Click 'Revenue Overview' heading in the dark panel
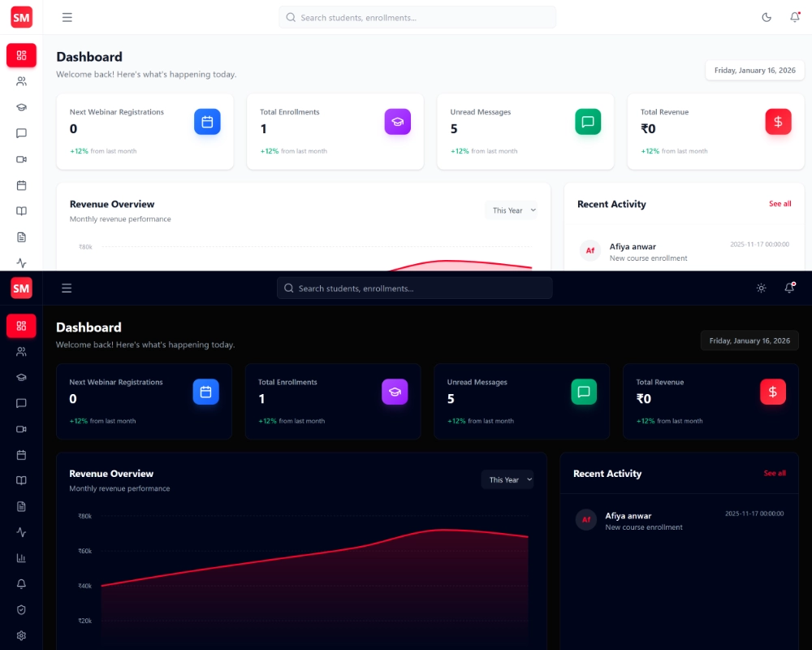812x650 pixels. (111, 474)
